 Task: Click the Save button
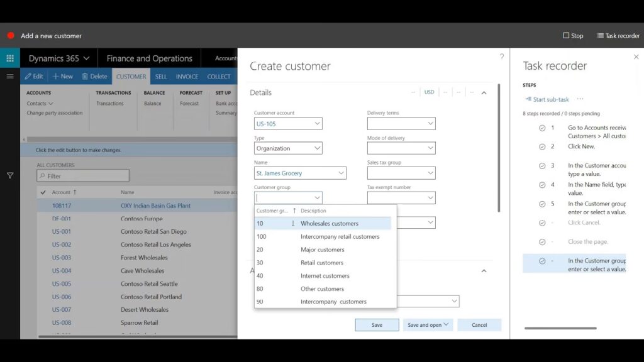(x=377, y=325)
